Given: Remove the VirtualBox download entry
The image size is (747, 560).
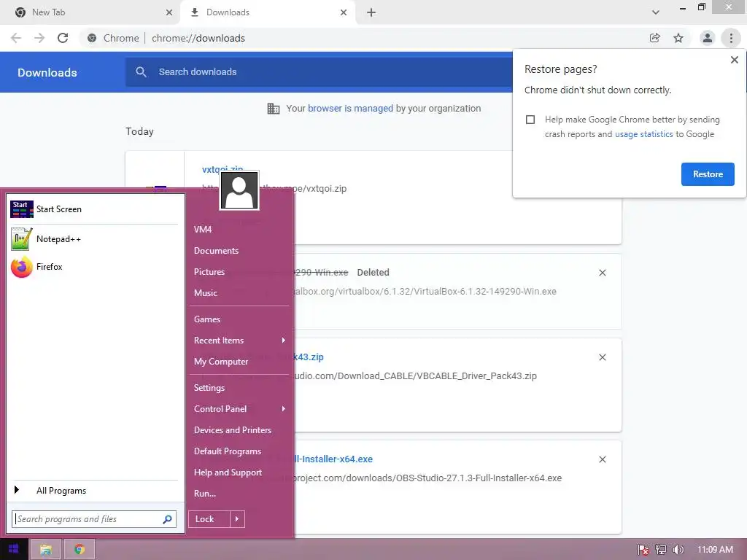Looking at the screenshot, I should [x=602, y=273].
